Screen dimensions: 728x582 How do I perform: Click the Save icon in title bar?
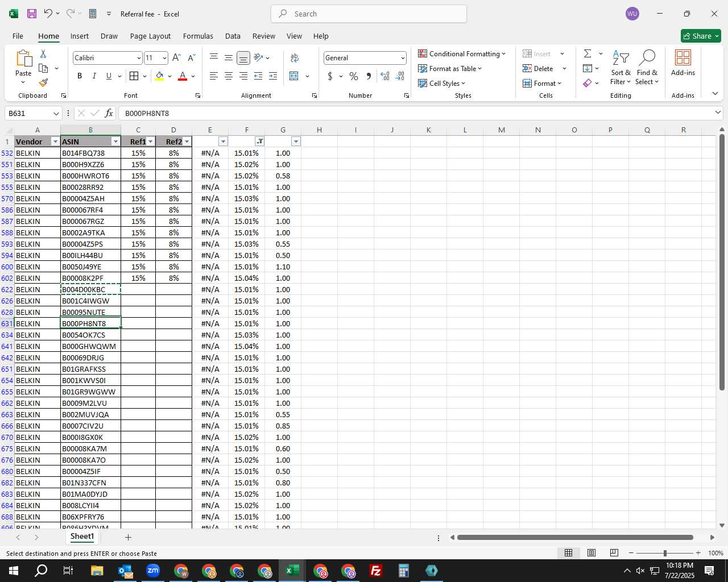click(32, 14)
